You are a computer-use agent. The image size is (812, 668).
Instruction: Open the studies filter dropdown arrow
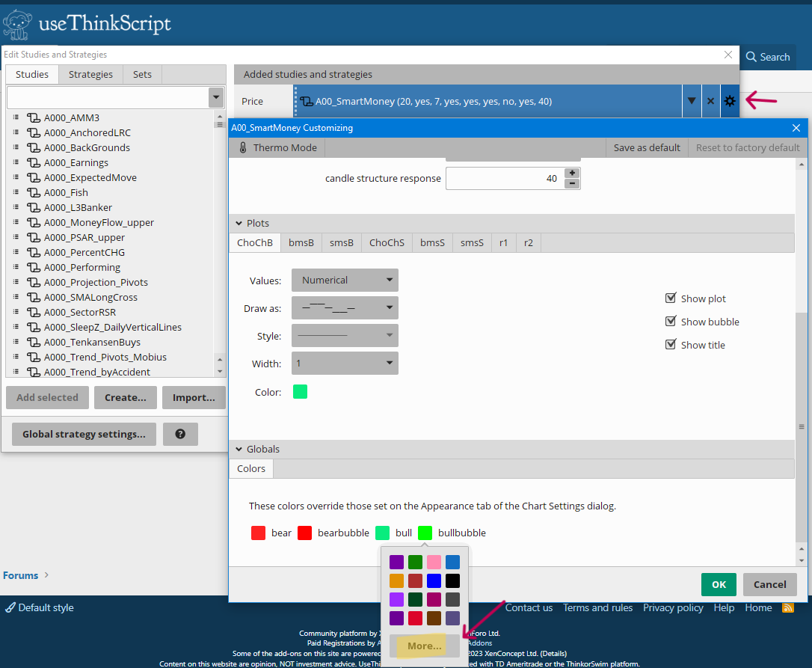click(216, 97)
